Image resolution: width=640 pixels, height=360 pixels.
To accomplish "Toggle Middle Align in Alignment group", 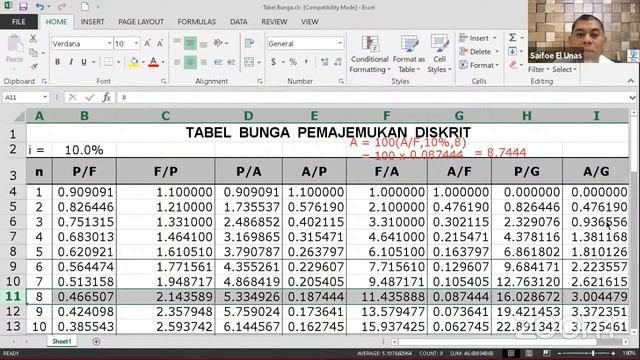I will pyautogui.click(x=190, y=43).
